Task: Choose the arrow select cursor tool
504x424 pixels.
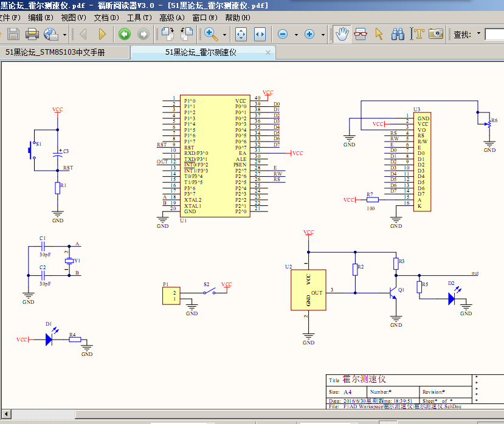Action: coord(379,34)
